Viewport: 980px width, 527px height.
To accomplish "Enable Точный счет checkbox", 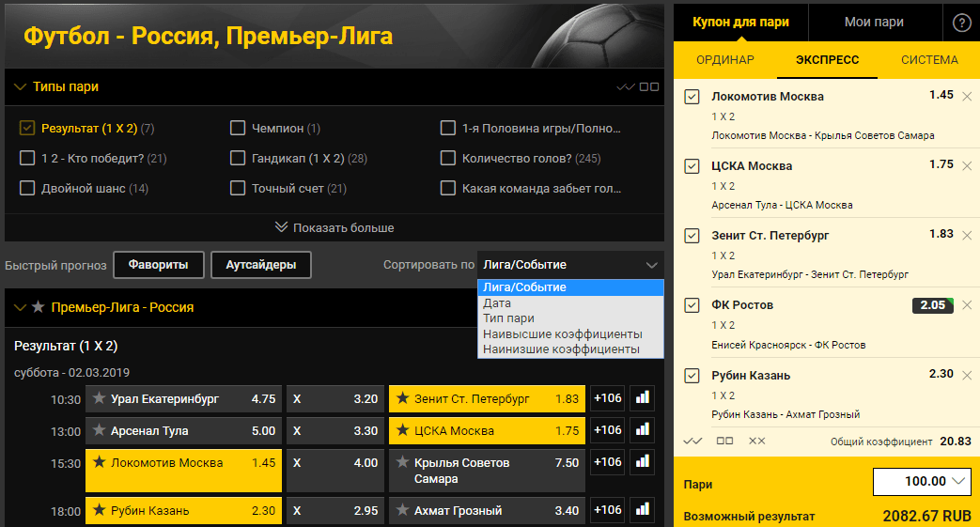I will (x=238, y=188).
